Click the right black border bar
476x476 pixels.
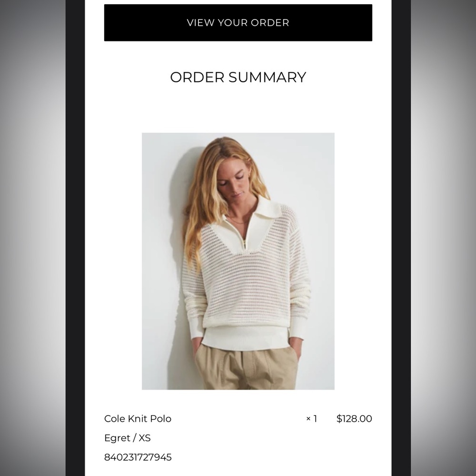point(401,238)
